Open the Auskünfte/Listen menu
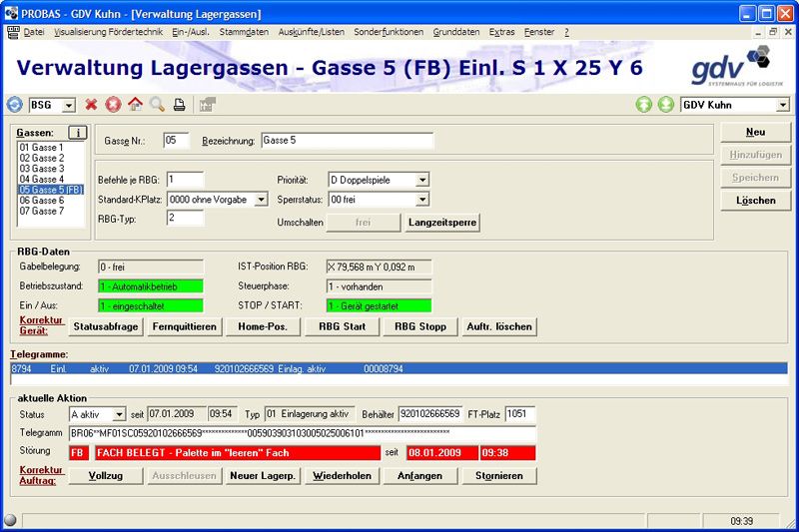 [312, 32]
